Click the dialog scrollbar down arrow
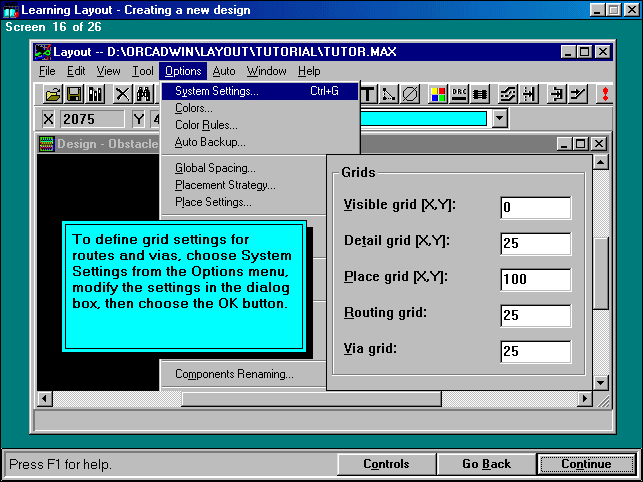Viewport: 643px width, 482px height. (x=600, y=382)
